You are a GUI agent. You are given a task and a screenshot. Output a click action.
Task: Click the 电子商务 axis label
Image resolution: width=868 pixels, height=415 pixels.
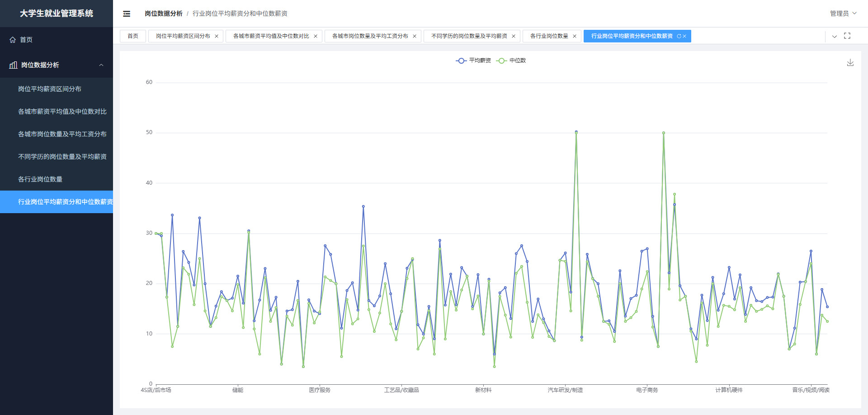point(647,390)
